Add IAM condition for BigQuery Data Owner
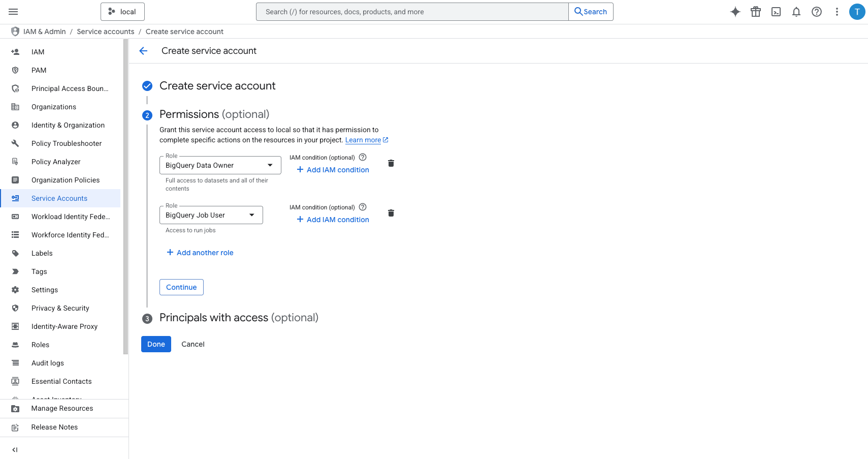Image resolution: width=868 pixels, height=459 pixels. [333, 170]
